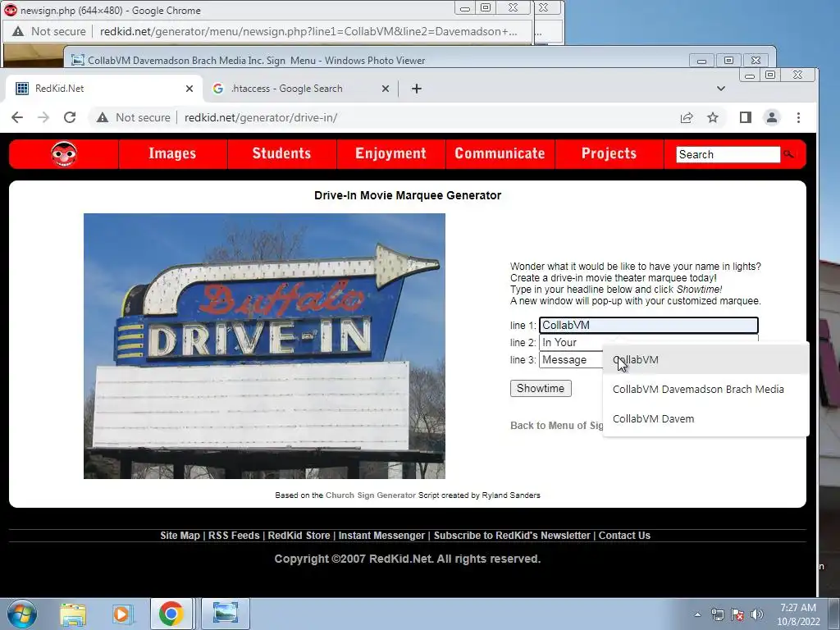Subscribe to RedKid's Newsletter link
This screenshot has width=840, height=630.
click(x=512, y=535)
